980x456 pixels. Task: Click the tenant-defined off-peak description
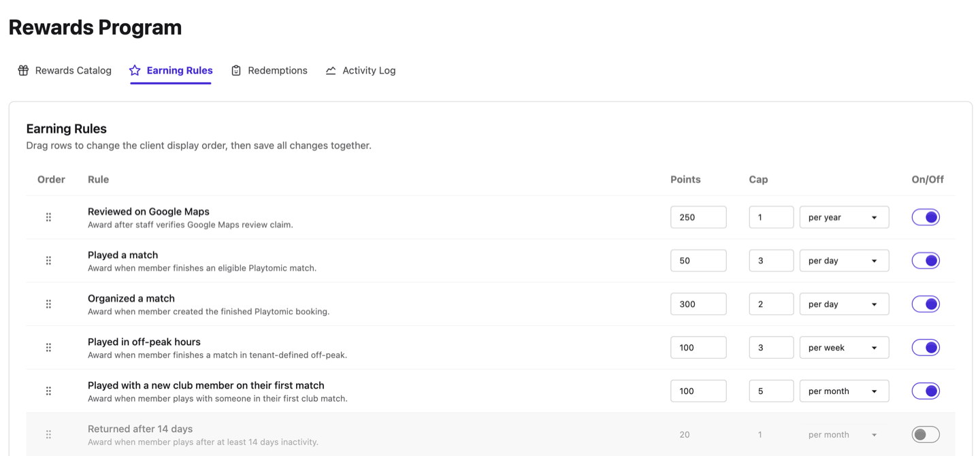(x=217, y=355)
